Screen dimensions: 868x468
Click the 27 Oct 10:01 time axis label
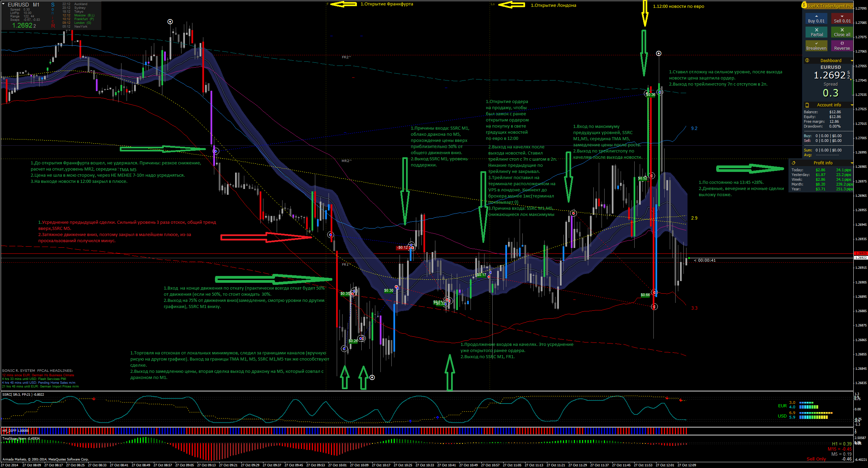pos(337,465)
